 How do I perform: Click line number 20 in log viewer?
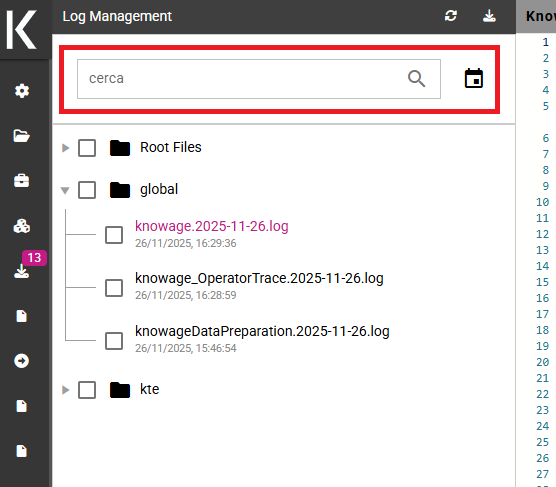coord(543,362)
